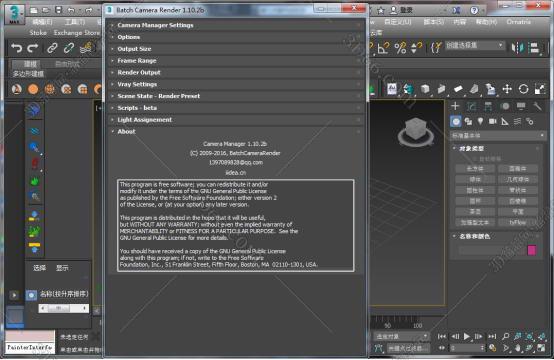Click the PainterInterface listener text
Viewport: 554px width, 360px height.
tap(30, 348)
